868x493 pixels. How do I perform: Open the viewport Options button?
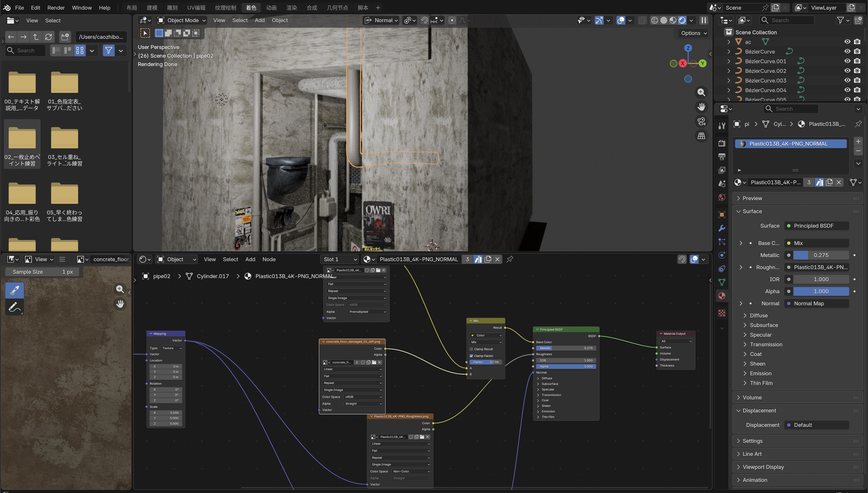[693, 33]
